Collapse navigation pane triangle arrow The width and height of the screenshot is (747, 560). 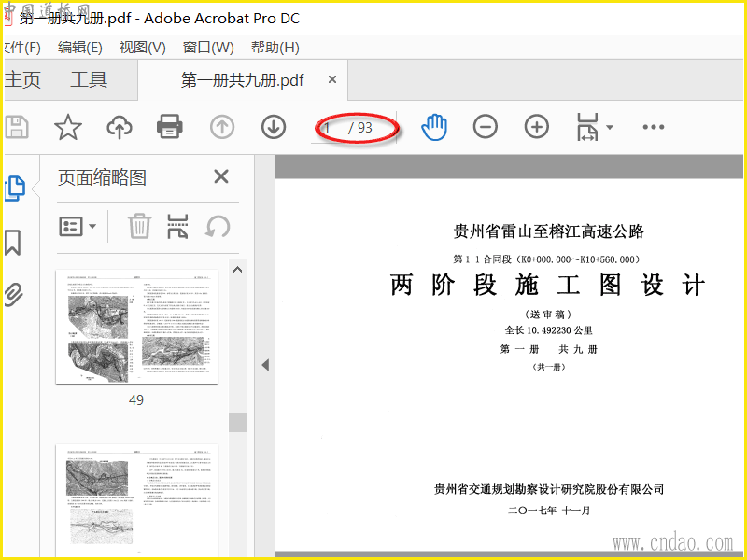[265, 365]
